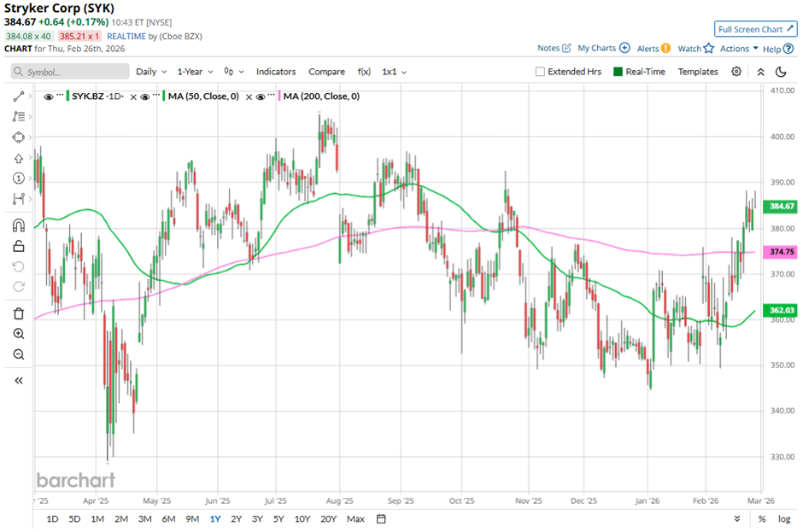Select the Fibonacci list drawing tool
803x532 pixels.
(x=19, y=117)
